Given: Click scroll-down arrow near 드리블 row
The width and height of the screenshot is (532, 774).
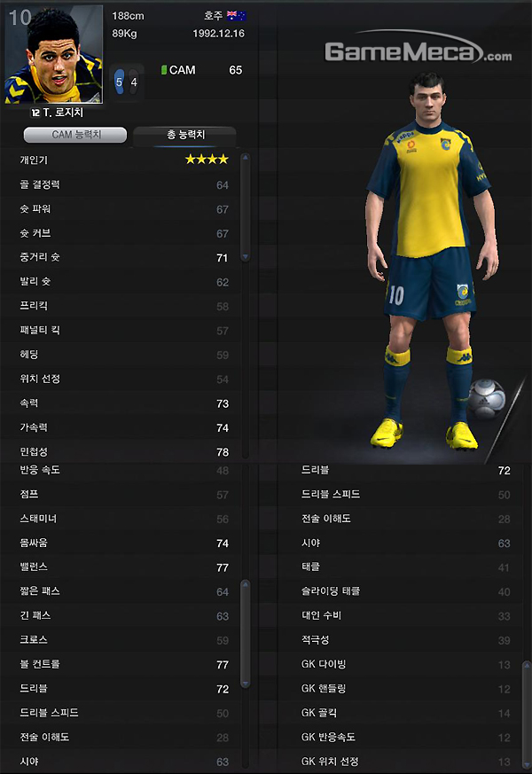Looking at the screenshot, I should coord(245,684).
